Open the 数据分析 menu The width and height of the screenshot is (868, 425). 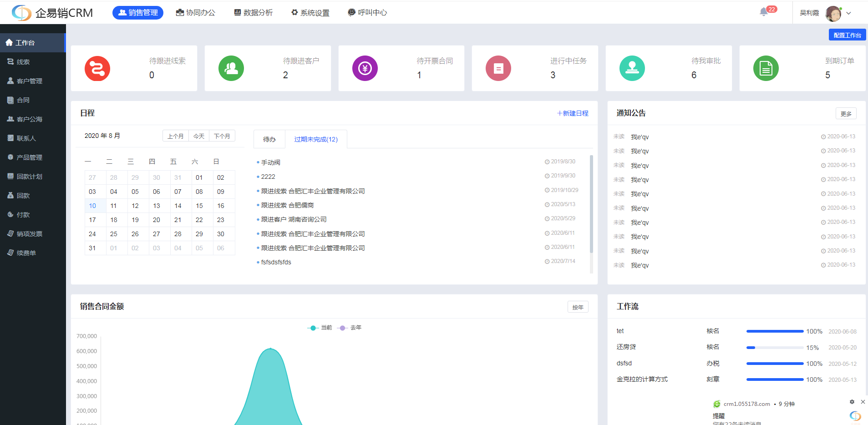click(x=254, y=12)
